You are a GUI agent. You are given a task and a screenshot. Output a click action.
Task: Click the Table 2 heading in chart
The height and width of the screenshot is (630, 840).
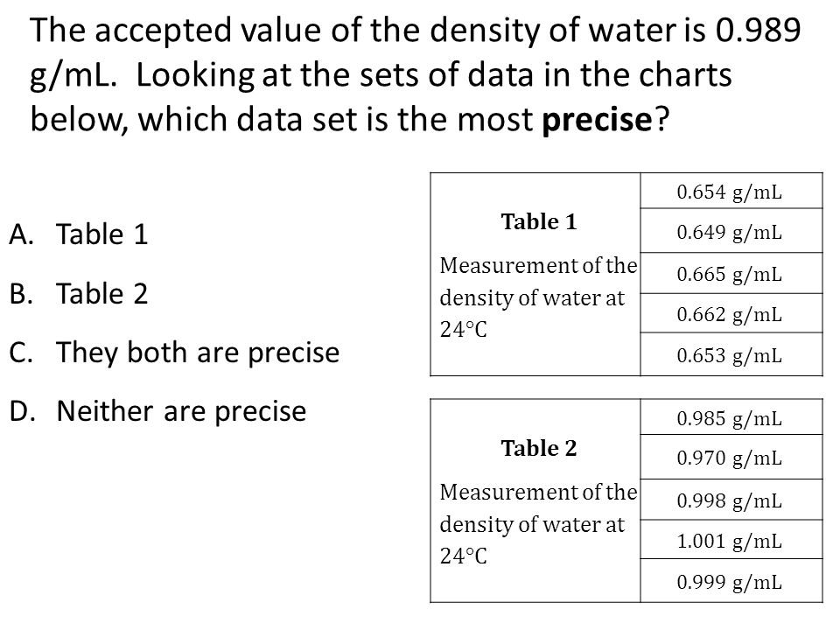[539, 448]
